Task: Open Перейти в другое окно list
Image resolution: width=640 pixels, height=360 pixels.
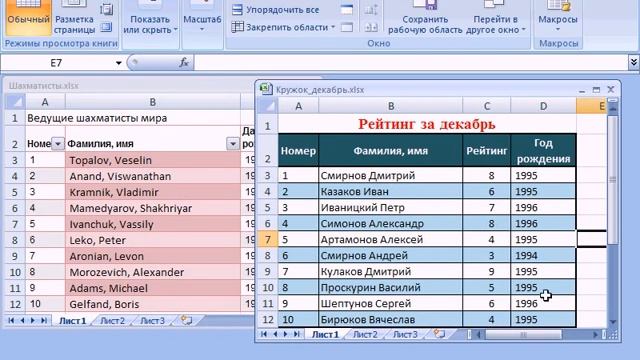Action: pos(496,18)
